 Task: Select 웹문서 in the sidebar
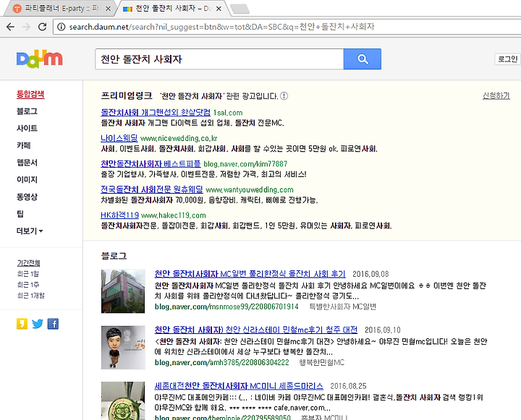tap(27, 163)
